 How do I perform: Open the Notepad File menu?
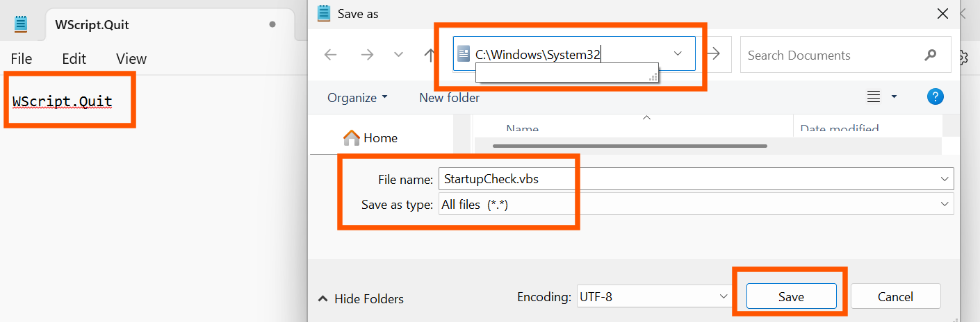pyautogui.click(x=22, y=59)
